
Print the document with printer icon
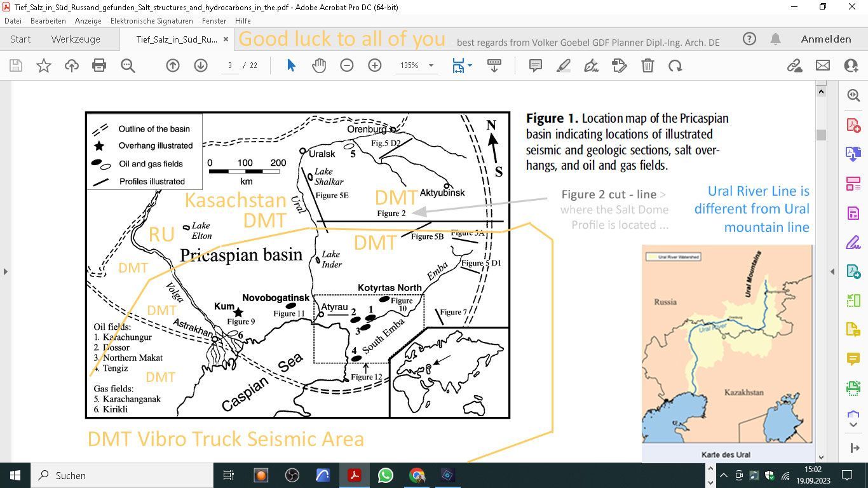[x=99, y=65]
